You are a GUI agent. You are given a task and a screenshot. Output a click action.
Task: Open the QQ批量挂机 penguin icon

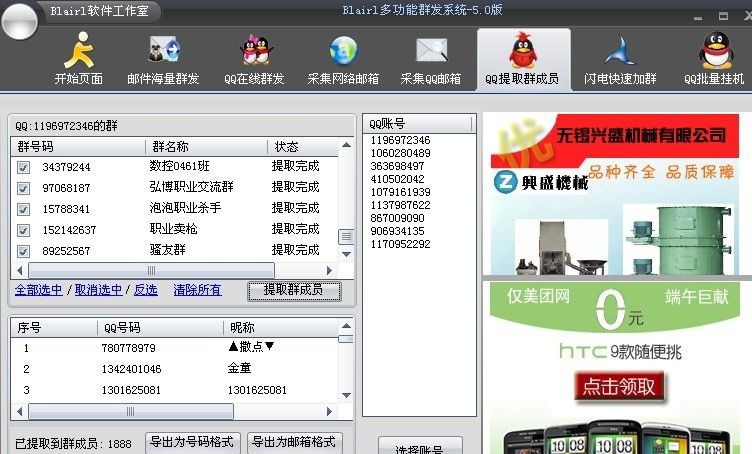(x=716, y=51)
